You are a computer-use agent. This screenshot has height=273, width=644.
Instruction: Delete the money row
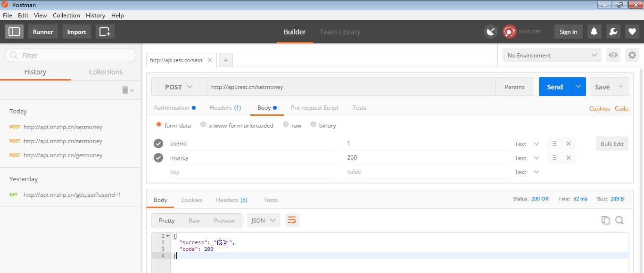569,158
